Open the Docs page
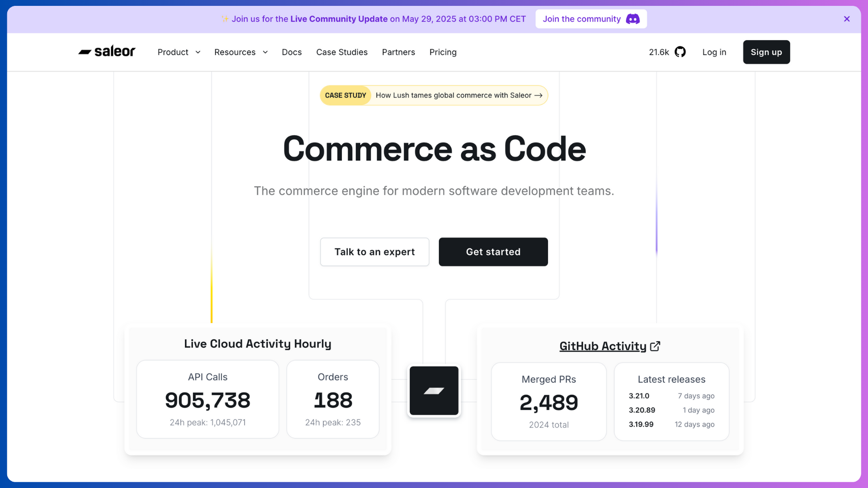Image resolution: width=868 pixels, height=488 pixels. point(292,52)
